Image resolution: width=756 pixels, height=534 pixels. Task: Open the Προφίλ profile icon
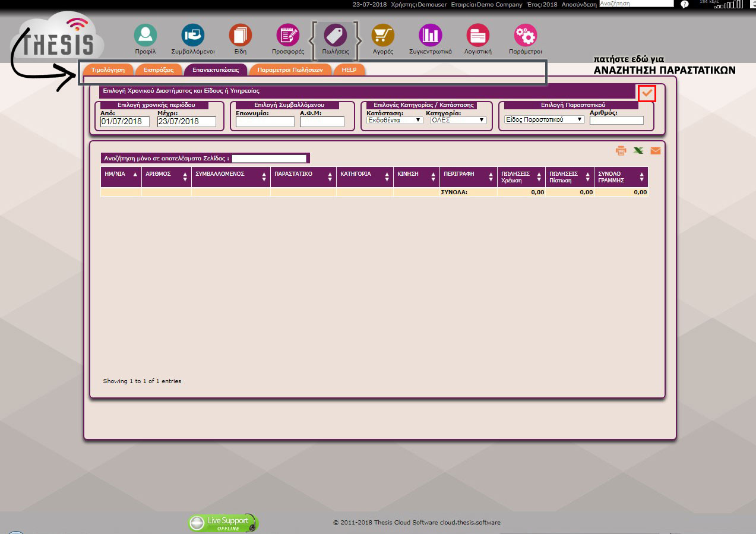[145, 36]
